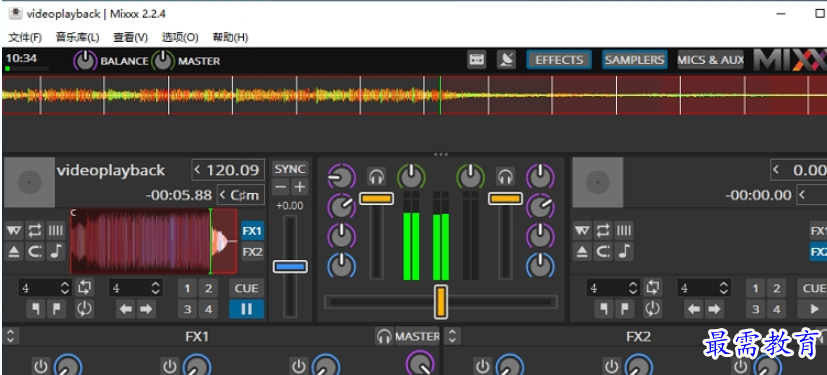The image size is (827, 375).
Task: Beatjump backward on left deck
Action: (125, 309)
